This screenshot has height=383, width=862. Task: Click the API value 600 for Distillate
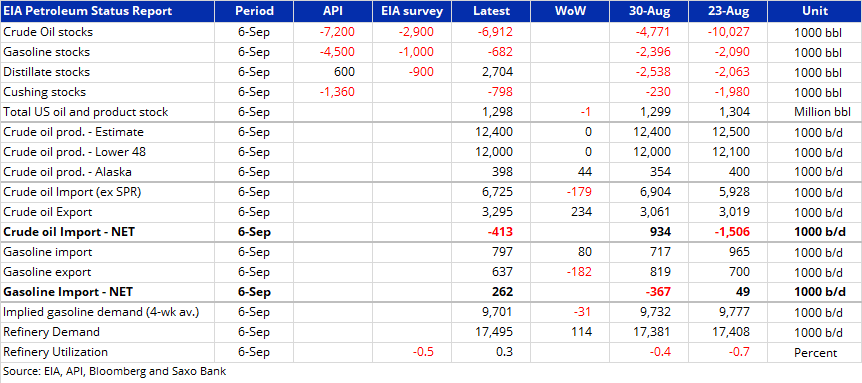345,73
